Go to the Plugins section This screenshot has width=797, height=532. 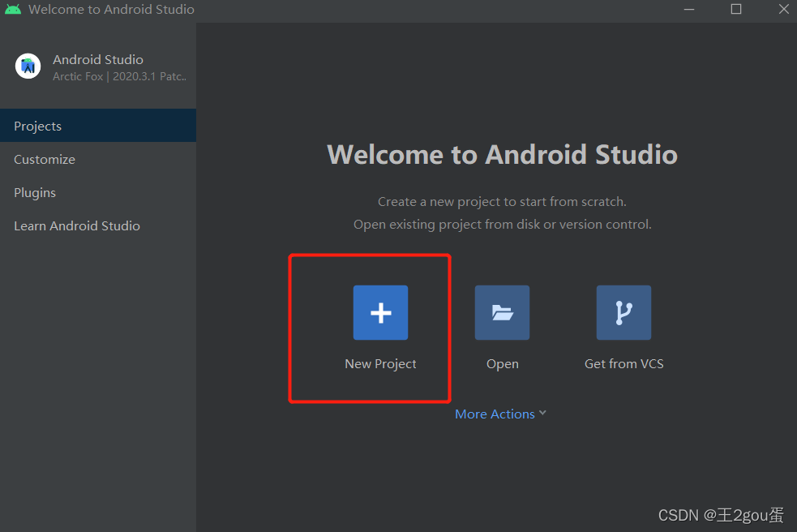98,193
